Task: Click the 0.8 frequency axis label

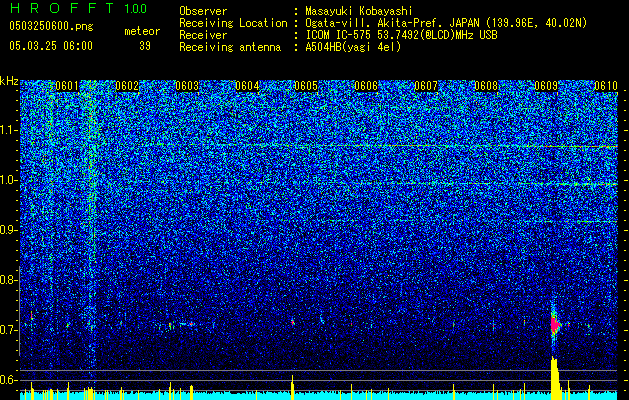Action: click(8, 280)
